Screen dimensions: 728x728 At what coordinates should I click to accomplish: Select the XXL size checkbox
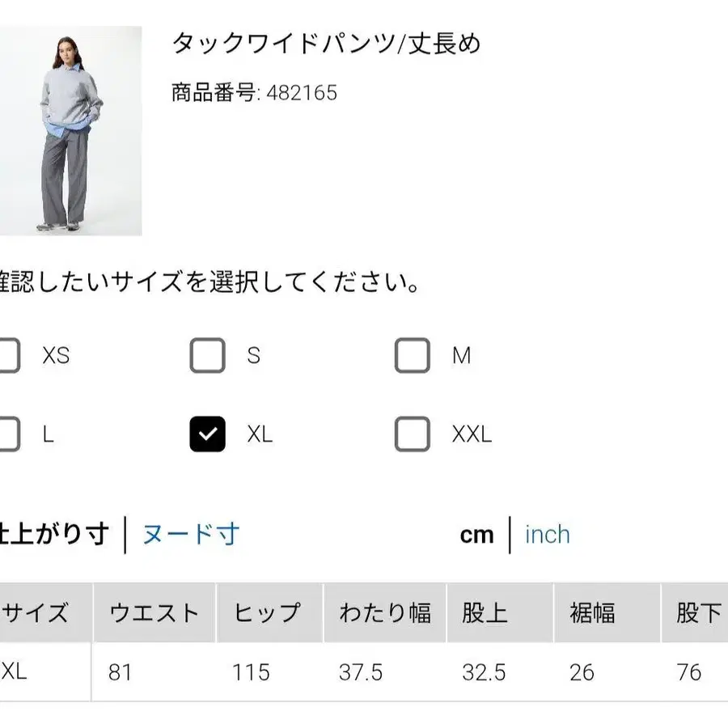(x=412, y=434)
